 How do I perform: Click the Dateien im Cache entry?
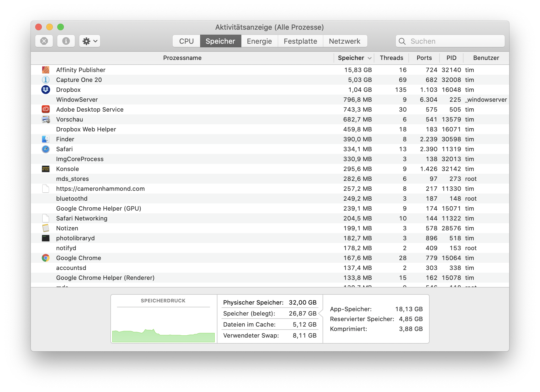click(x=270, y=324)
